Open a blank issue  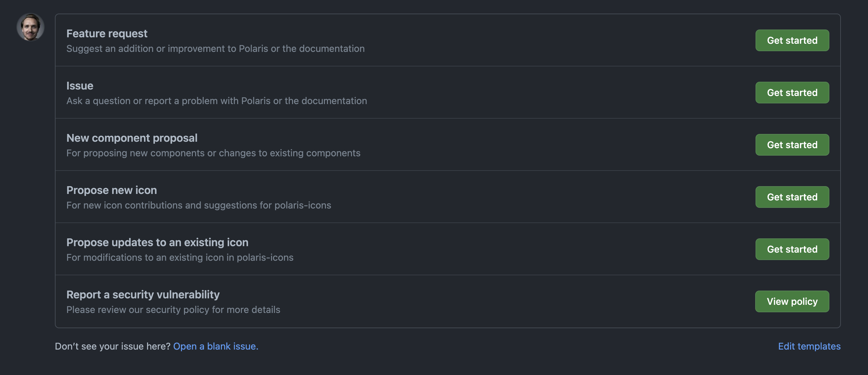pyautogui.click(x=215, y=346)
